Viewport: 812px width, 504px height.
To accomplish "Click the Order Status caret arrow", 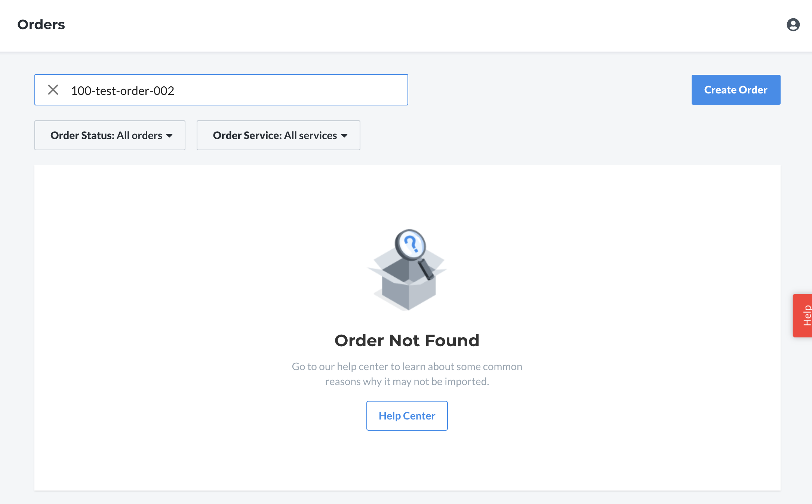I will (169, 136).
